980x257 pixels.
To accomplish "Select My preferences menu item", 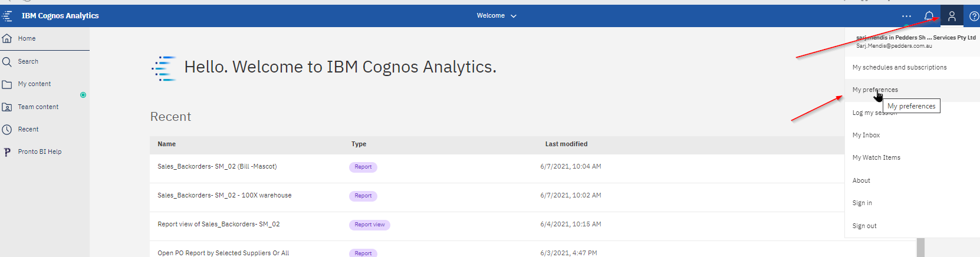I will click(x=912, y=90).
